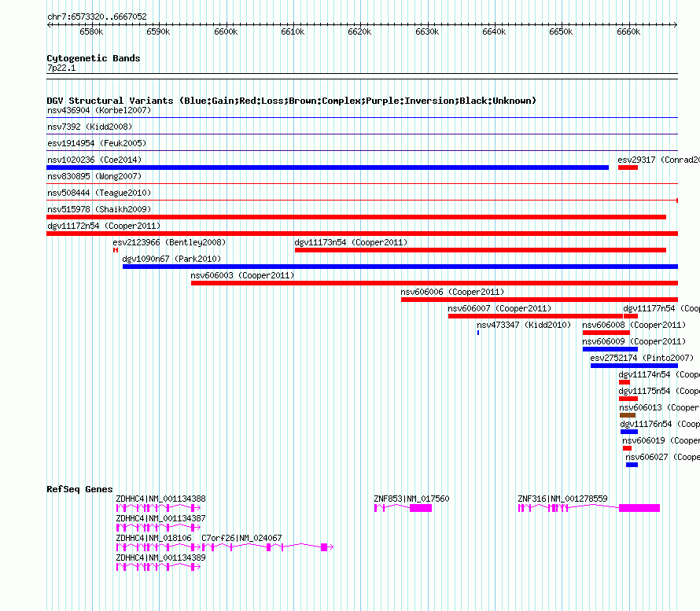Screen dimensions: 700x611
Task: Click dgv1090n67 (Park2010) blue bar
Action: pyautogui.click(x=400, y=267)
